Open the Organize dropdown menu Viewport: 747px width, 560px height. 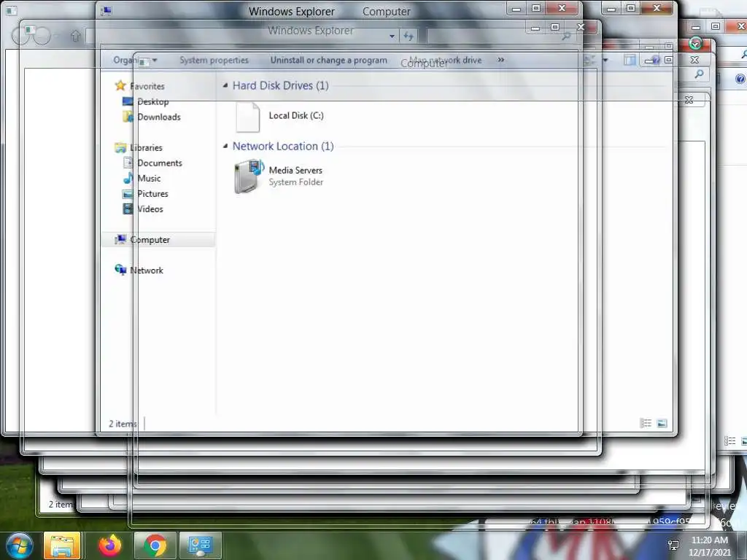point(135,60)
